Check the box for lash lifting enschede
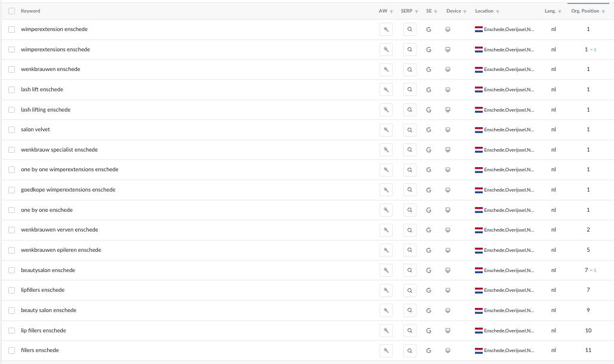The width and height of the screenshot is (614, 364). [12, 110]
